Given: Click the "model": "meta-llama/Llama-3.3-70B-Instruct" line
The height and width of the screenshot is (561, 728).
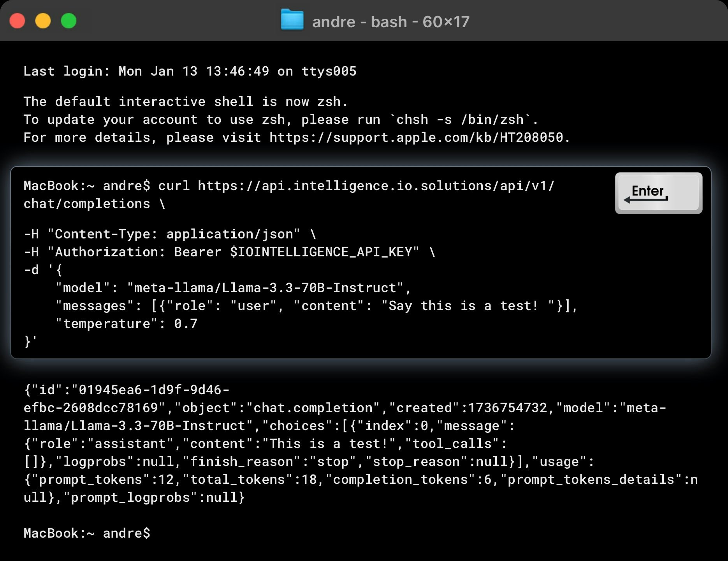Looking at the screenshot, I should click(x=233, y=288).
